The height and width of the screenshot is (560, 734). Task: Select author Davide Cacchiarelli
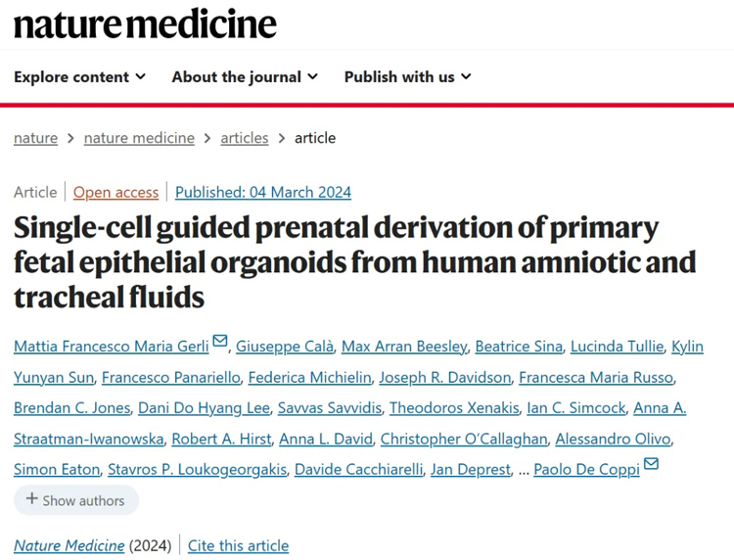point(358,469)
